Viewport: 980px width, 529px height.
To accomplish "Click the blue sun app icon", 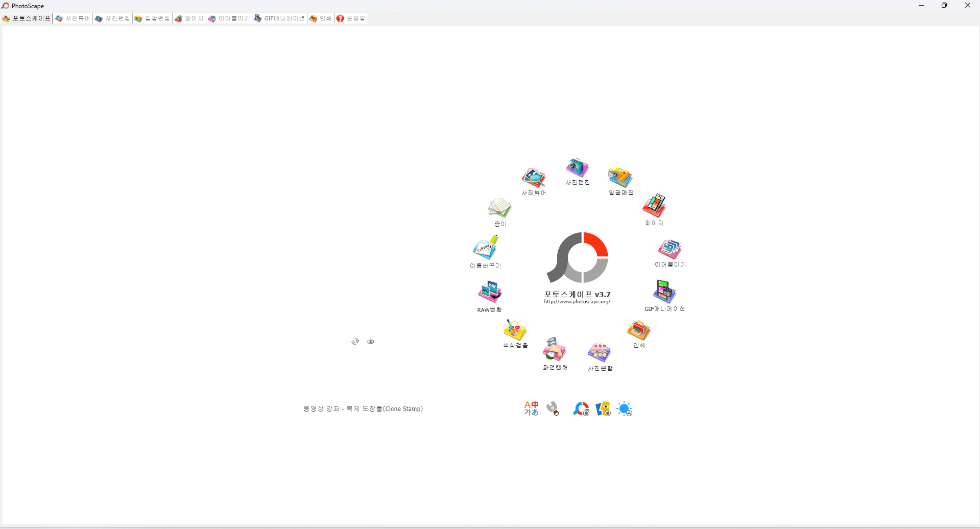I will 625,409.
